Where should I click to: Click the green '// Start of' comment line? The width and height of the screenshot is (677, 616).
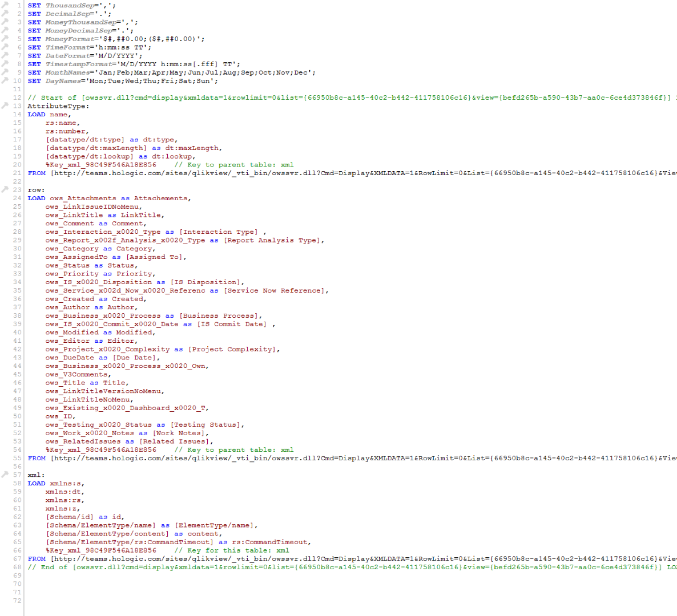click(x=352, y=98)
